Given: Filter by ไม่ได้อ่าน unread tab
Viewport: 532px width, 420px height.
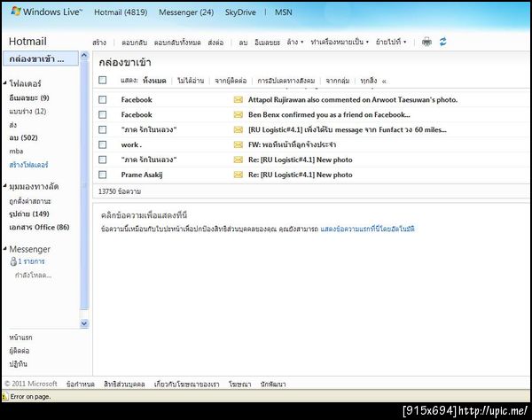Looking at the screenshot, I should [191, 81].
